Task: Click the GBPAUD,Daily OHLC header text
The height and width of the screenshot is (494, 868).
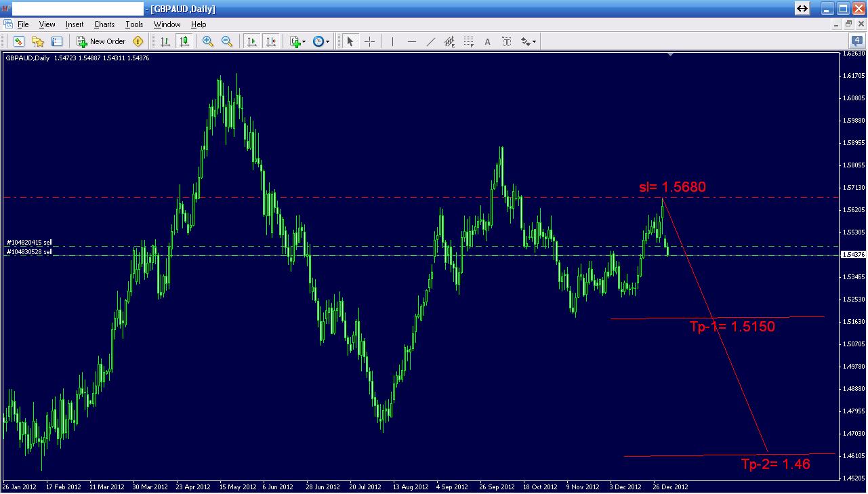Action: click(77, 58)
